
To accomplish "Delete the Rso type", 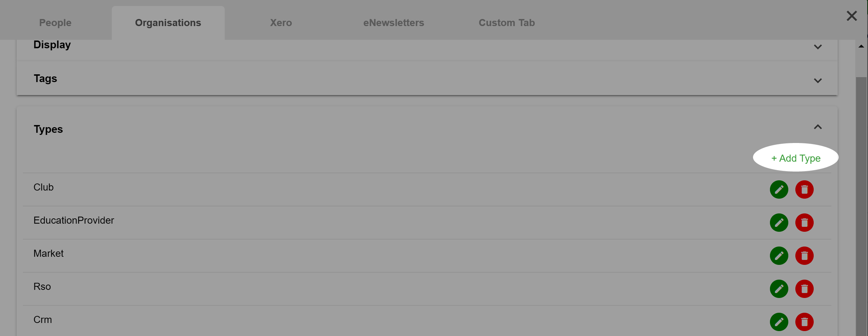I will point(804,289).
